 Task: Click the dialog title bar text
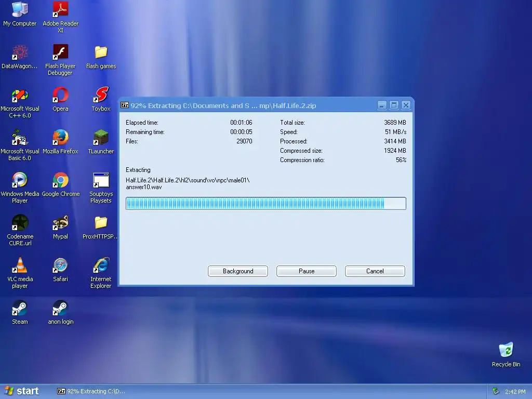coord(223,105)
